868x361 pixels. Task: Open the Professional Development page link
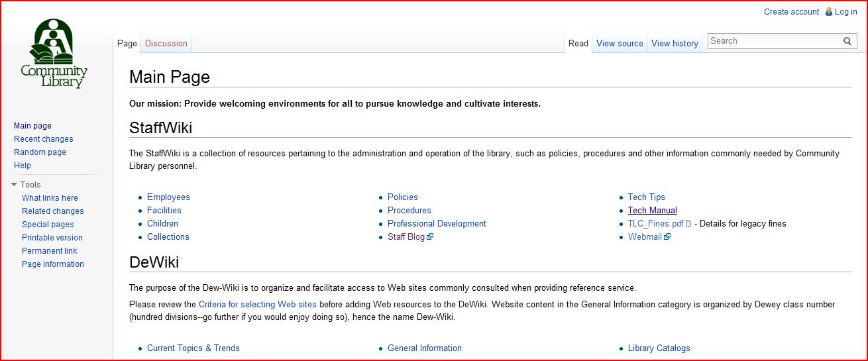pos(437,224)
